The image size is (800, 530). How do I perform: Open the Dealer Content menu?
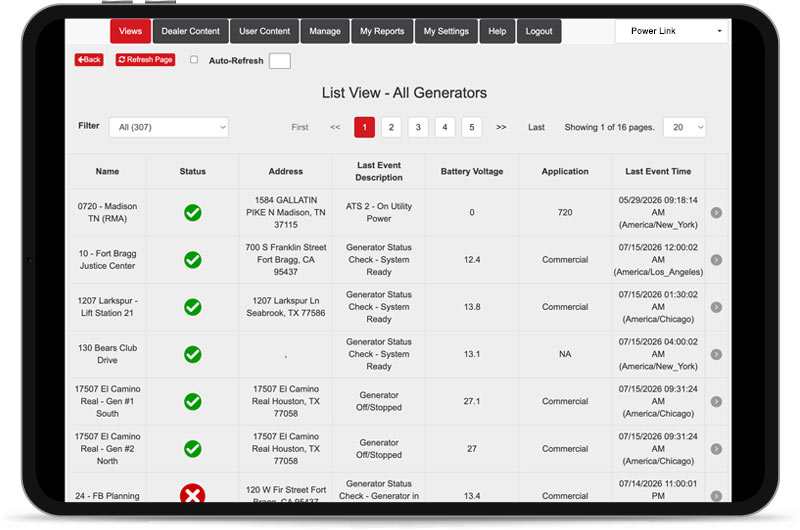coord(190,31)
